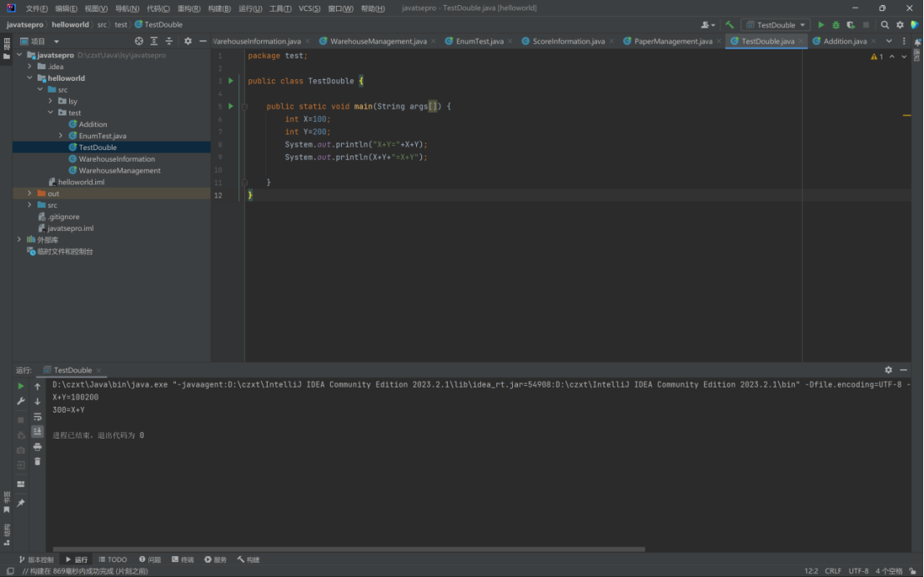Click the green Run button in top toolbar

[x=821, y=25]
